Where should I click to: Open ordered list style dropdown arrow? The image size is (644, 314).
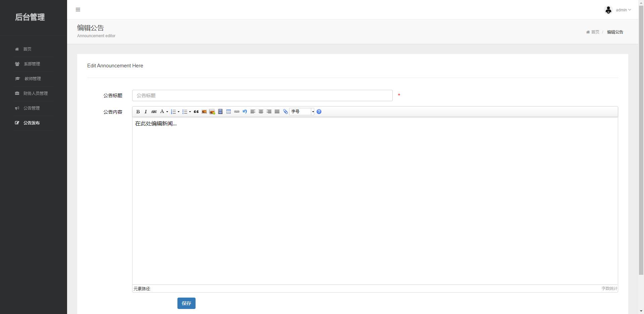point(178,112)
